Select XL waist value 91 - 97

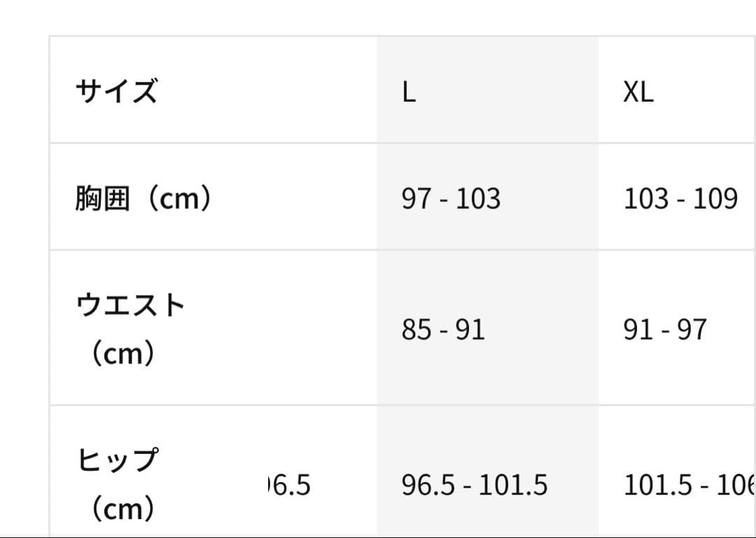[665, 329]
